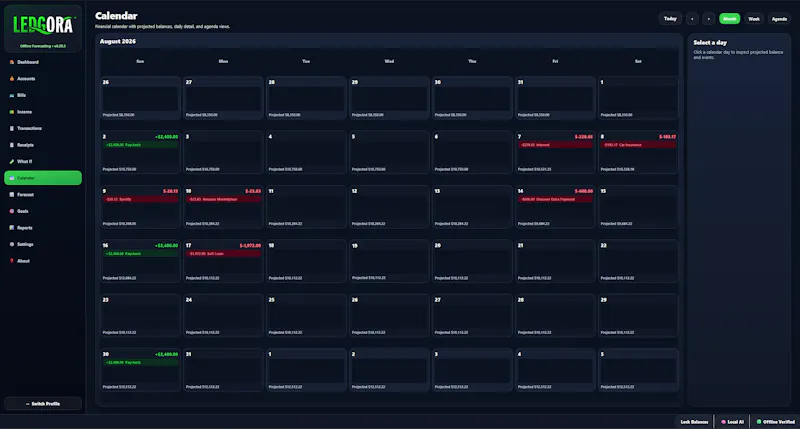This screenshot has width=800, height=429.
Task: Open the Income sidebar icon
Action: pyautogui.click(x=12, y=112)
